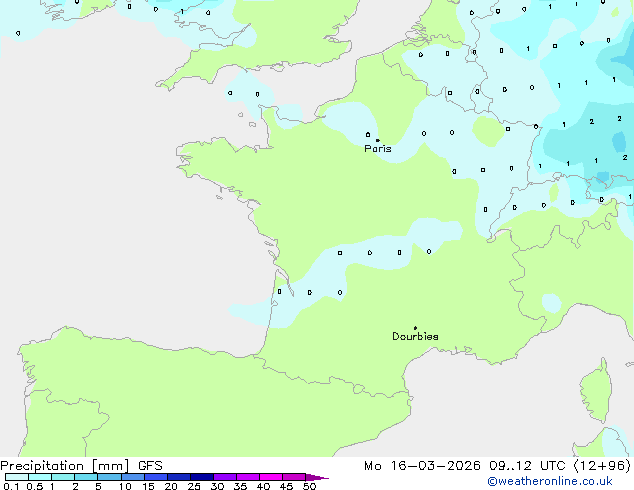Click the GFS model name label

(150, 466)
